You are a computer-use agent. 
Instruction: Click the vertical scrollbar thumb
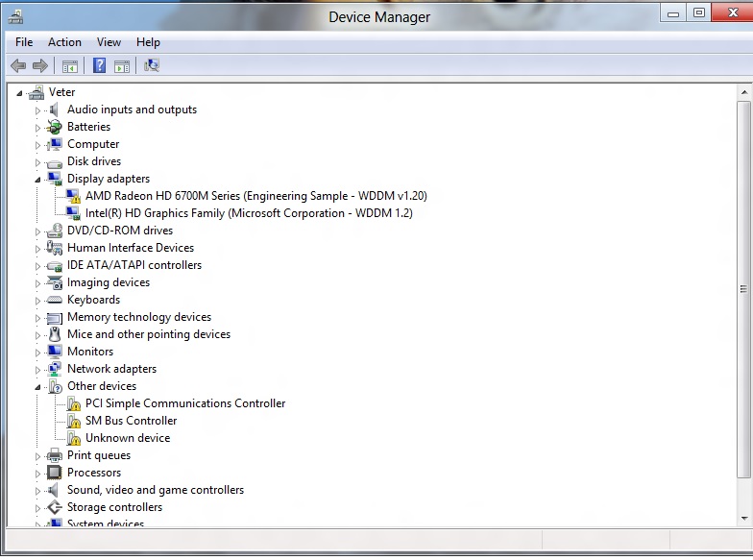[x=743, y=289]
